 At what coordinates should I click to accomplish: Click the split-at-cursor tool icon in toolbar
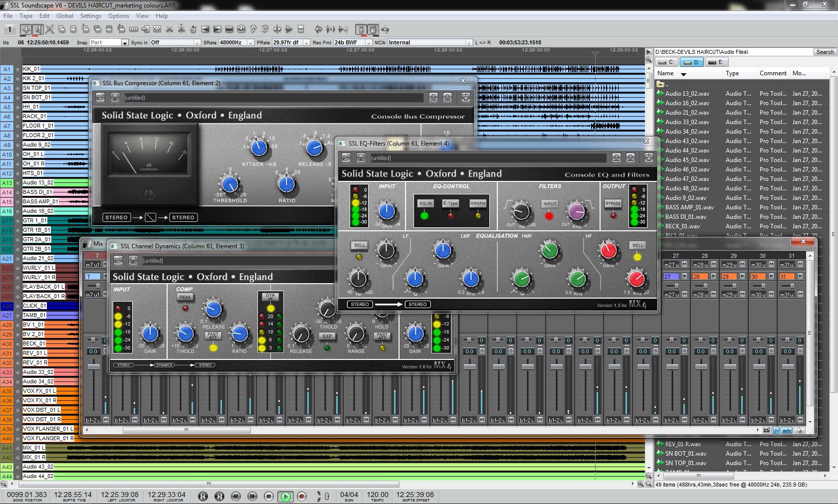click(x=182, y=29)
